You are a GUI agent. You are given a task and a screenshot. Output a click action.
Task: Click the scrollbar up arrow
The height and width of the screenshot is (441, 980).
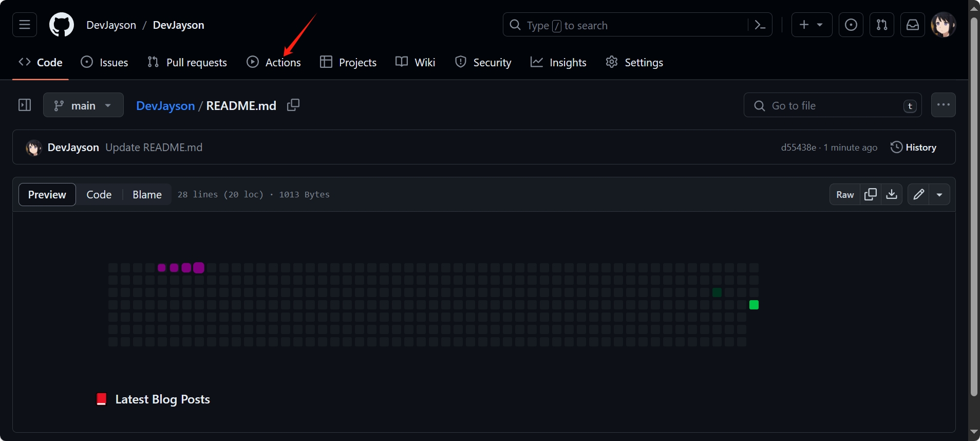(x=974, y=8)
